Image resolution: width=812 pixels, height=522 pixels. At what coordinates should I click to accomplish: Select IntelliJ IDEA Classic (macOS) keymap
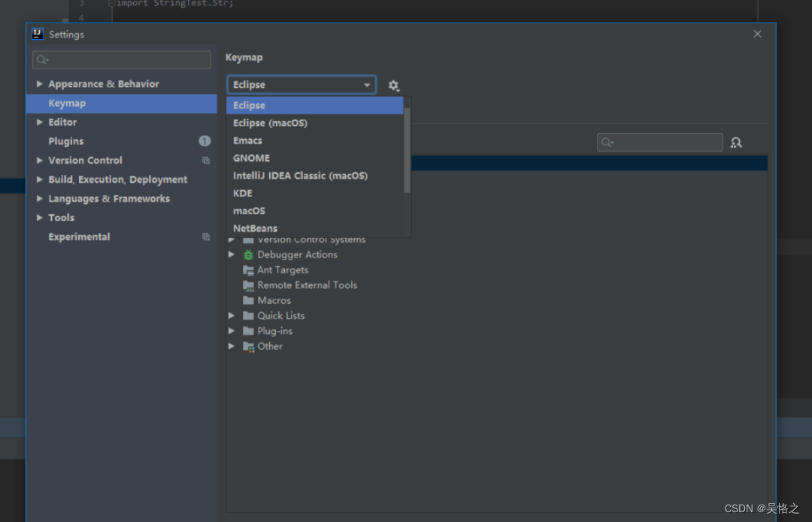coord(315,175)
